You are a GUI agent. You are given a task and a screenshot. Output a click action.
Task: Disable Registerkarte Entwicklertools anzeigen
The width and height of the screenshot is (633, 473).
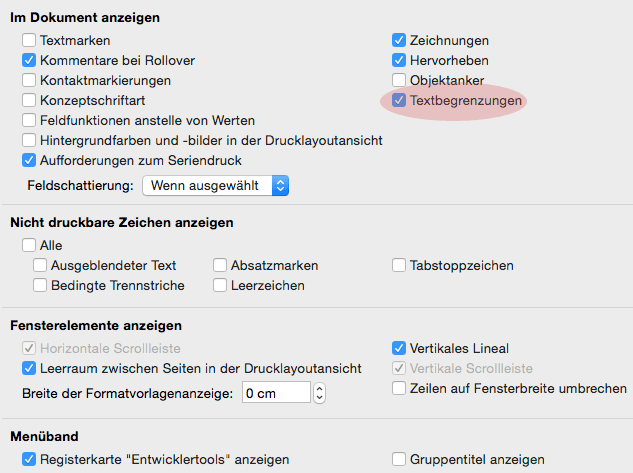(28, 460)
